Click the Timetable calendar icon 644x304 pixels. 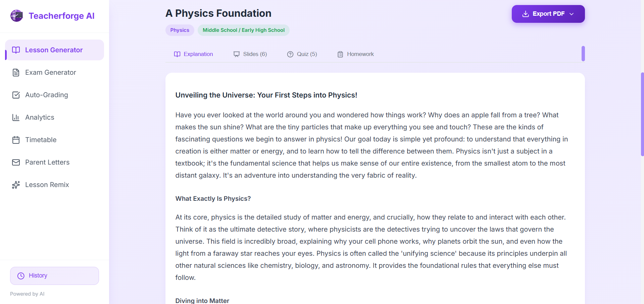[x=16, y=140]
